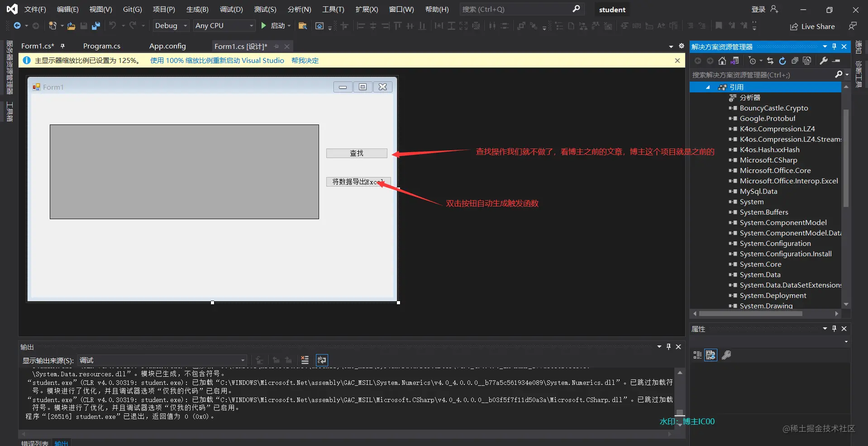Click the 查找 button on Form1
Viewport: 868px width, 446px height.
tap(357, 153)
